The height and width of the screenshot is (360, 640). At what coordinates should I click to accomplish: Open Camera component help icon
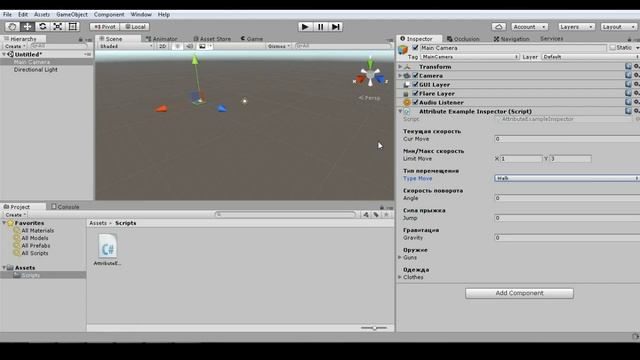coord(628,75)
